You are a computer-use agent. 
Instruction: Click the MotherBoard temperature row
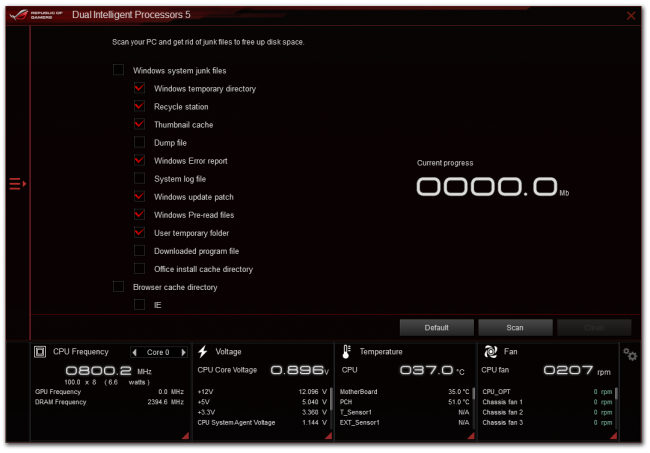(405, 392)
